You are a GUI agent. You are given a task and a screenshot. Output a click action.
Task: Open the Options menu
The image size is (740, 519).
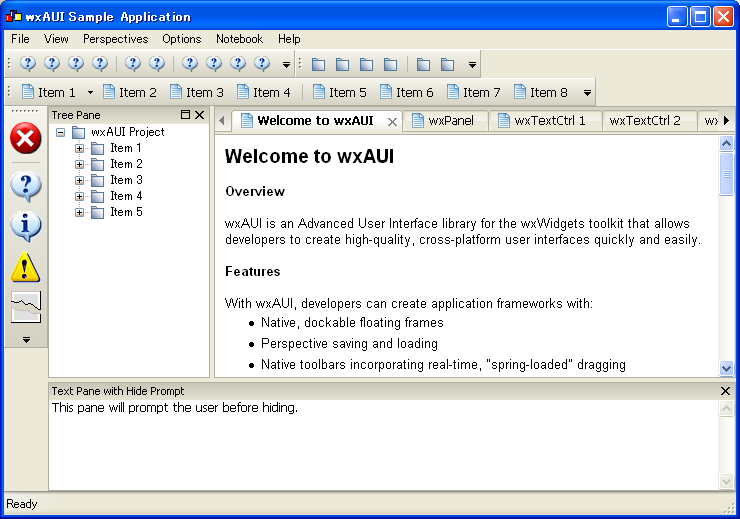click(182, 39)
